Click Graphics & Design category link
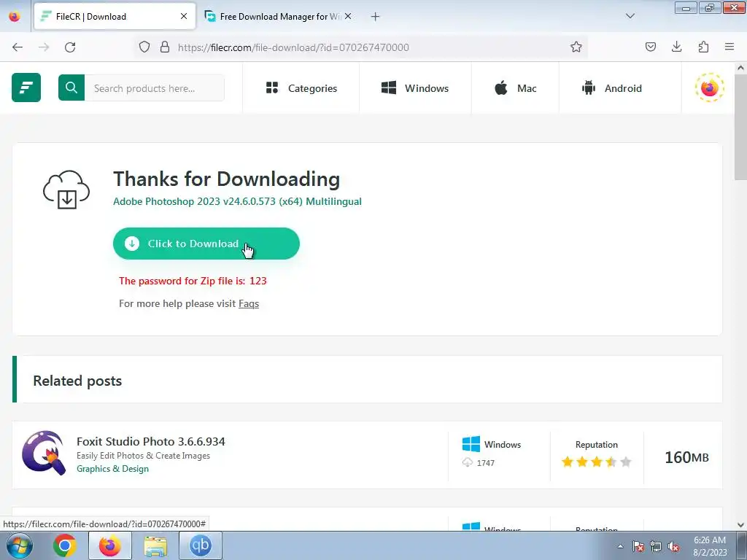The image size is (747, 560). coord(112,469)
